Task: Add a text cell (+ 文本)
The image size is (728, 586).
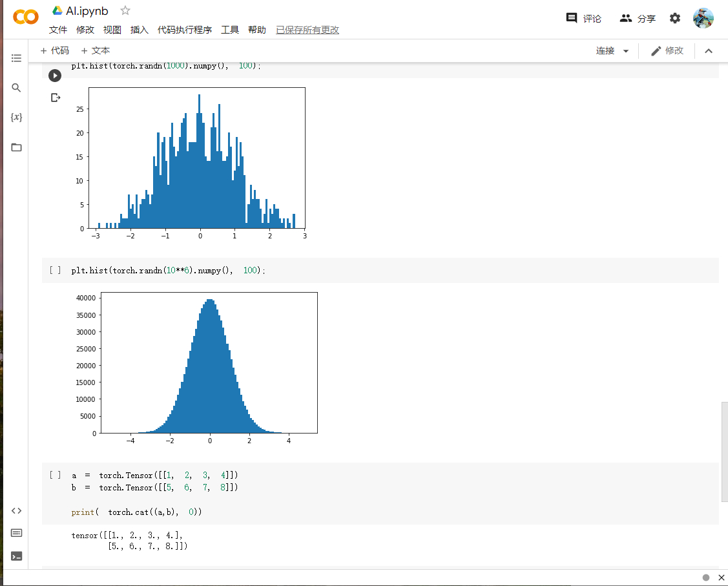Action: pyautogui.click(x=95, y=50)
